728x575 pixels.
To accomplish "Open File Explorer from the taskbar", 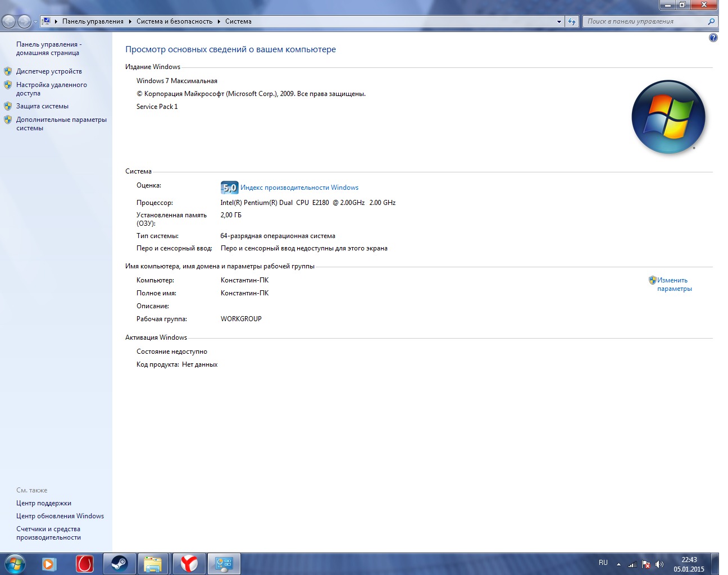I will point(153,563).
